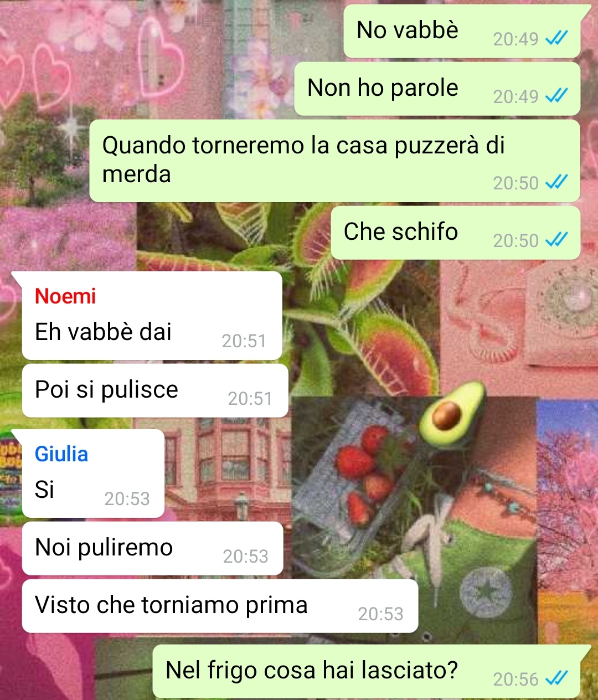Select the "Poi si pulisce" message
Viewport: 598px width, 700px height.
tap(155, 390)
